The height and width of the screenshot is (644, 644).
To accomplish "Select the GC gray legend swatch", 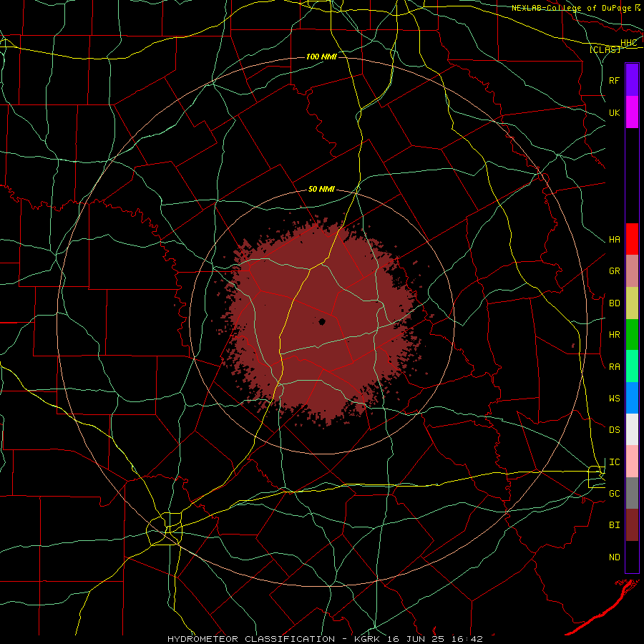I will 632,493.
